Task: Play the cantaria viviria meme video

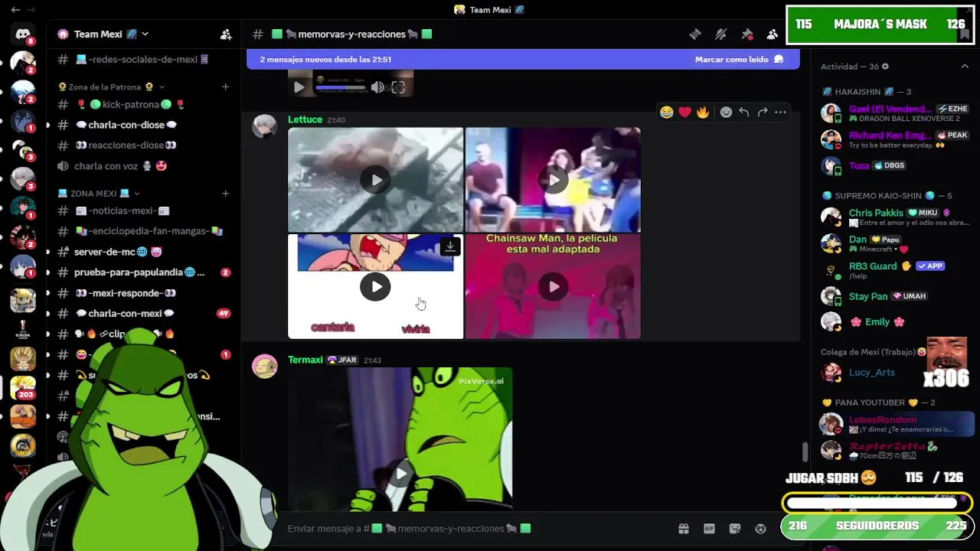Action: 375,287
